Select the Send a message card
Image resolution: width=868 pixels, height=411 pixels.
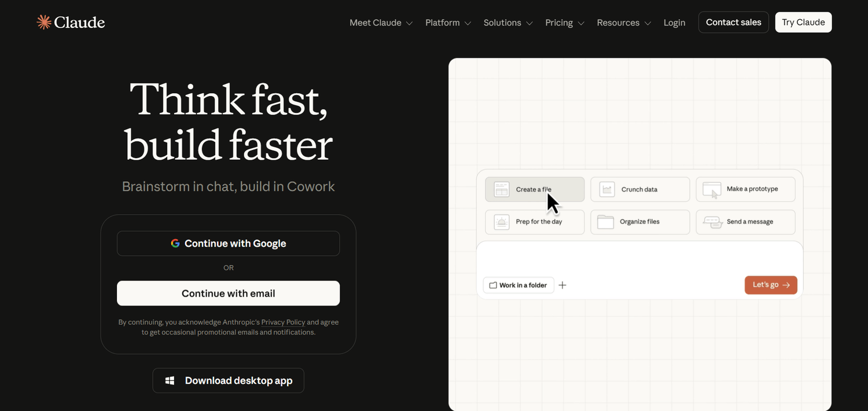tap(745, 222)
